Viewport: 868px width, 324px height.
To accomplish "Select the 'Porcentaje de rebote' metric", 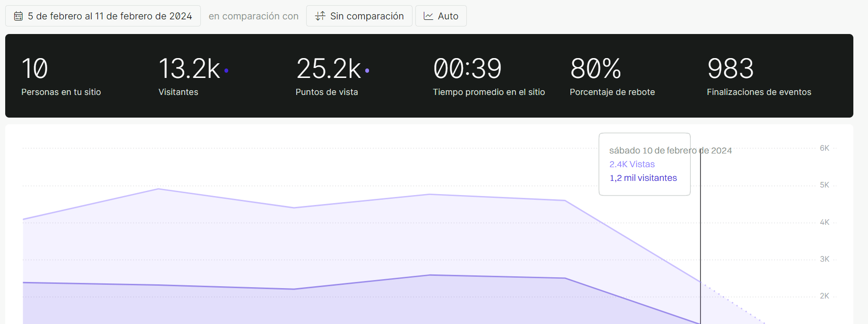I will [x=612, y=76].
